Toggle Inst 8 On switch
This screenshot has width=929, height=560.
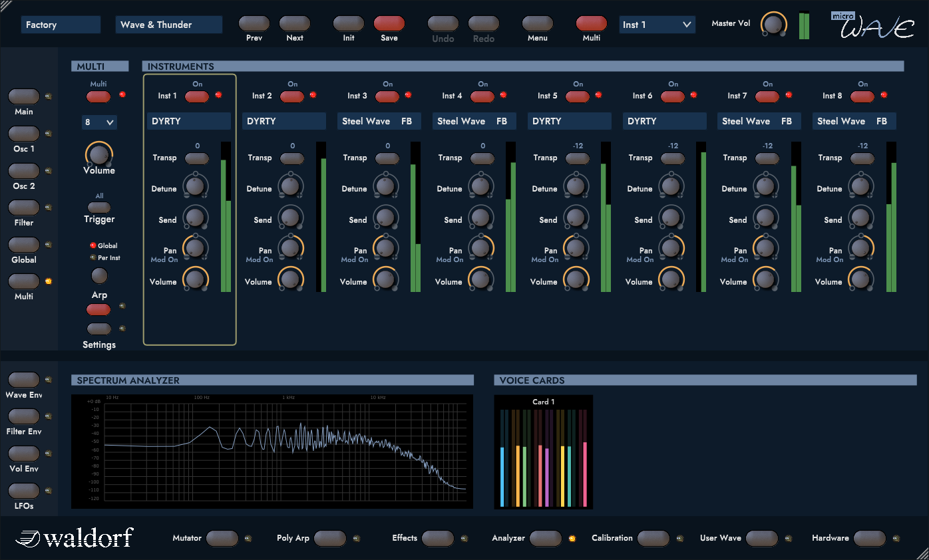(x=862, y=96)
